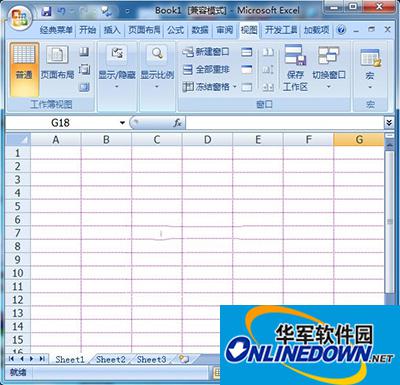The width and height of the screenshot is (400, 385).
Task: Click 全部重排 (Arrange All)
Action: pyautogui.click(x=206, y=69)
